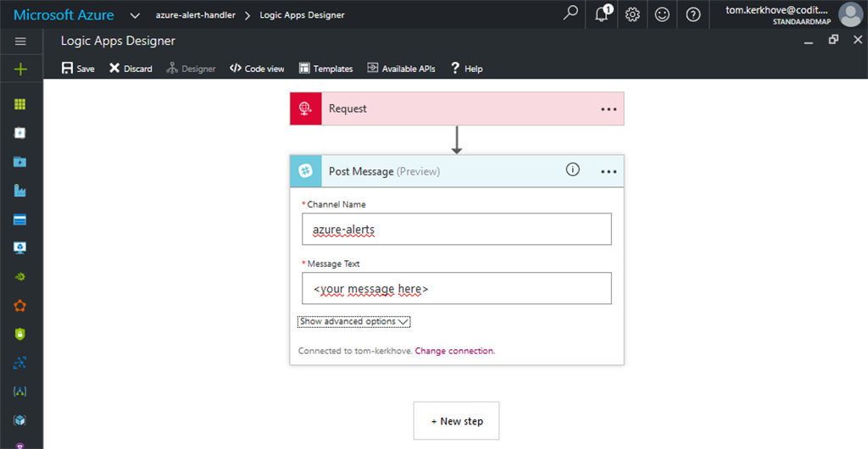
Task: Open portal settings gear icon
Action: tap(632, 14)
